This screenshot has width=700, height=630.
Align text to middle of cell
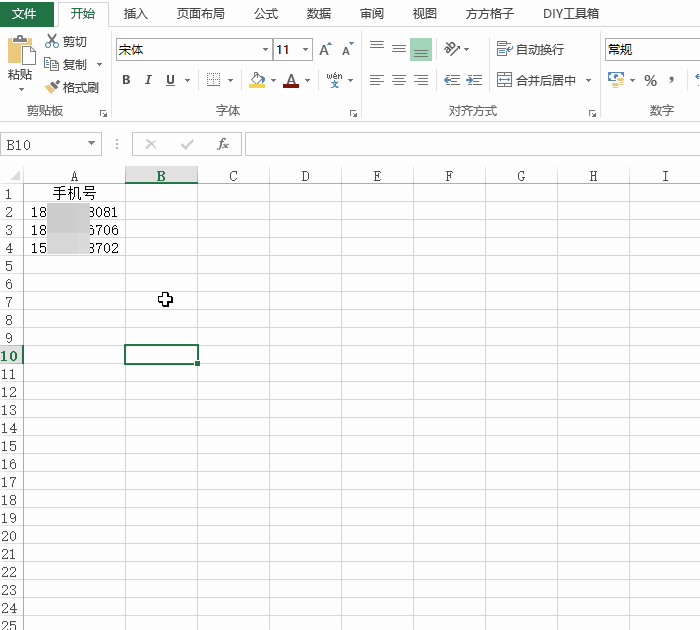(399, 48)
